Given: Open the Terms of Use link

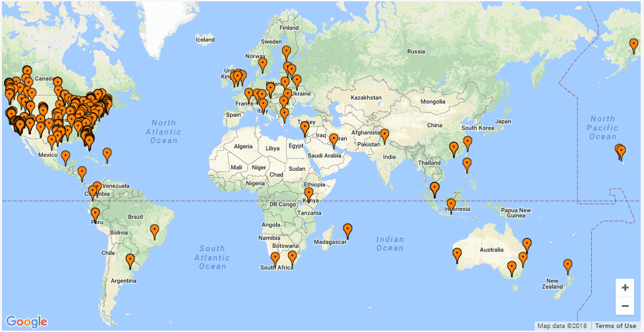Looking at the screenshot, I should [616, 326].
